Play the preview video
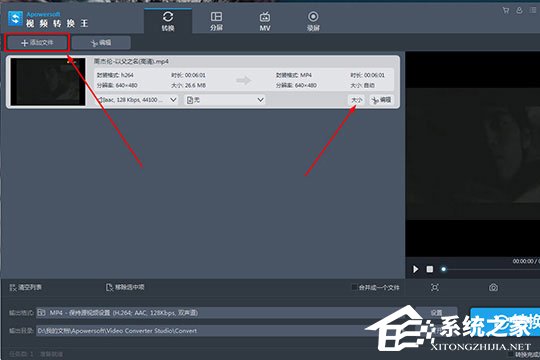The height and width of the screenshot is (360, 540). (416, 269)
